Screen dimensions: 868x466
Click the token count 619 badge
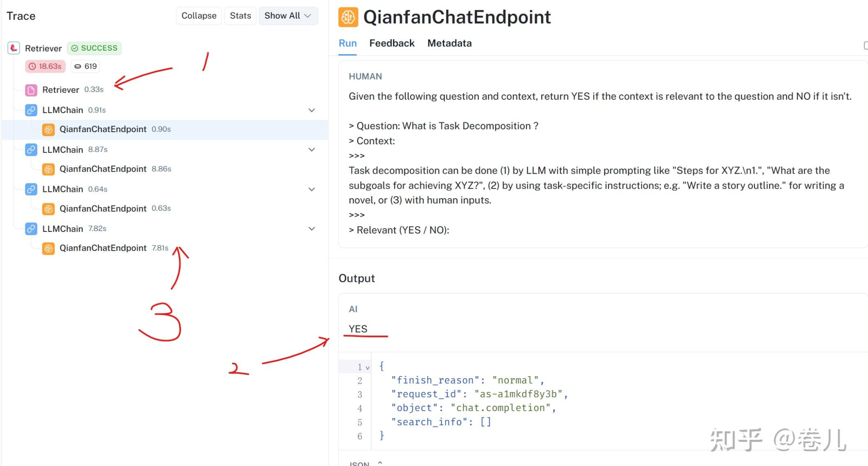pyautogui.click(x=86, y=66)
